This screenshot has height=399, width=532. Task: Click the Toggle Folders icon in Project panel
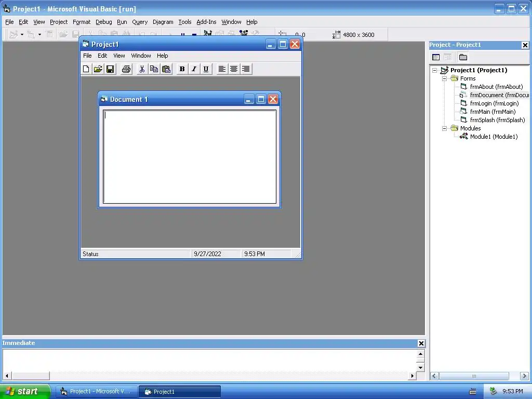click(x=463, y=57)
